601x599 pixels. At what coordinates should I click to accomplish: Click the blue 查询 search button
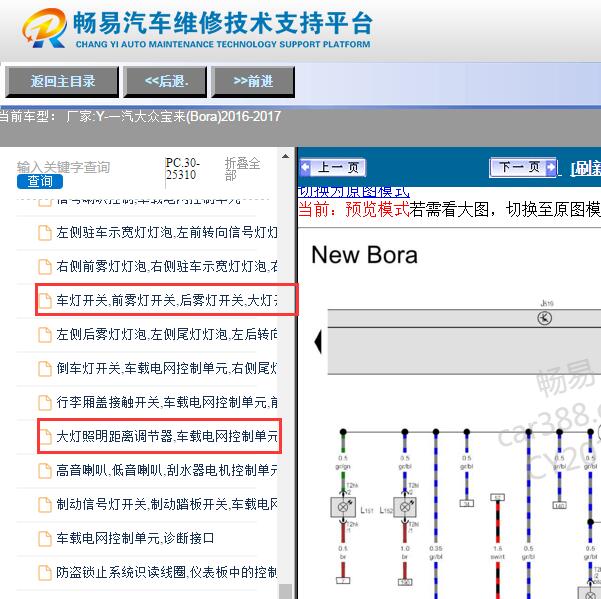coord(40,181)
